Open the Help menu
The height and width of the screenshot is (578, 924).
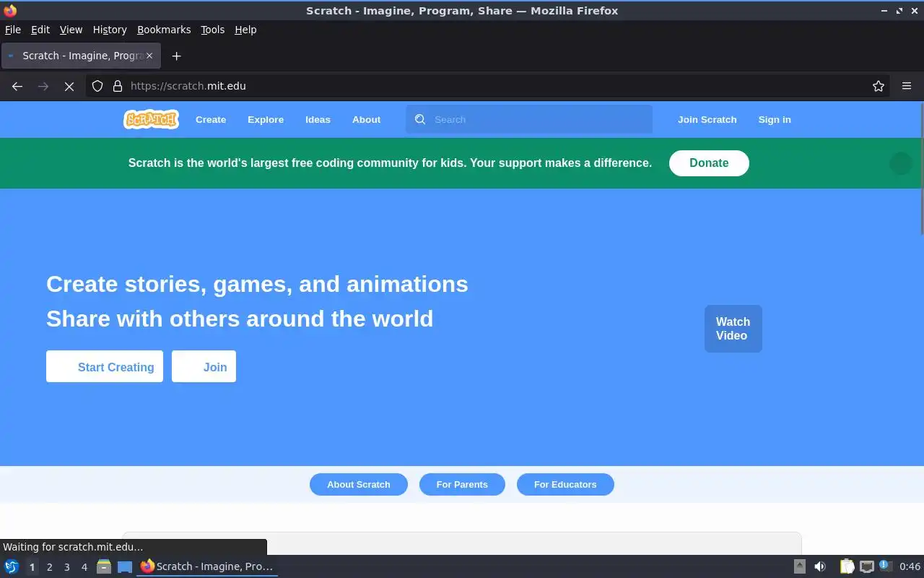coord(245,30)
